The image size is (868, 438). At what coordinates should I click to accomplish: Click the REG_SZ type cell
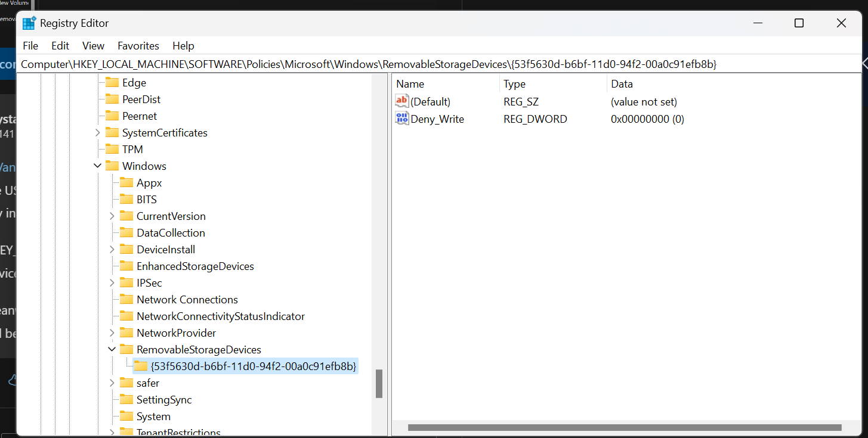coord(521,102)
